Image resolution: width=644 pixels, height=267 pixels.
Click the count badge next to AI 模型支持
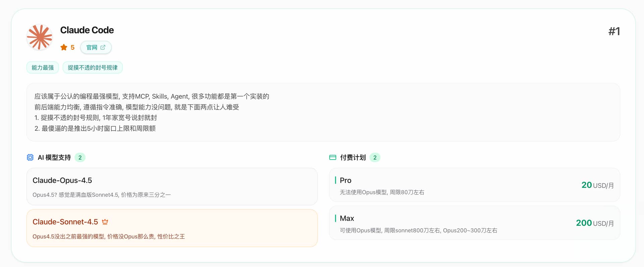point(80,158)
